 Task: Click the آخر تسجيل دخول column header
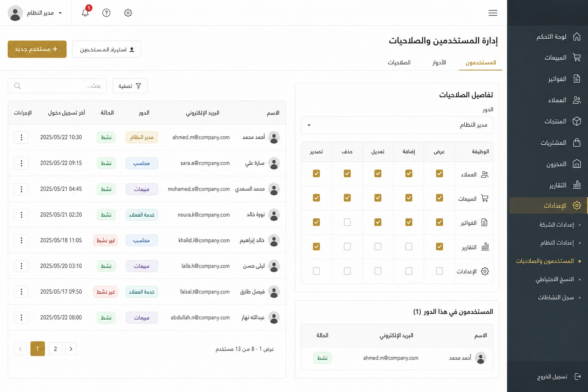67,113
